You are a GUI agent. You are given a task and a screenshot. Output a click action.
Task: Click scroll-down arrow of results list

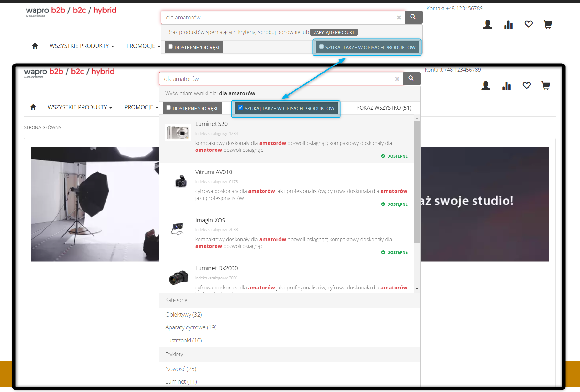(x=417, y=289)
